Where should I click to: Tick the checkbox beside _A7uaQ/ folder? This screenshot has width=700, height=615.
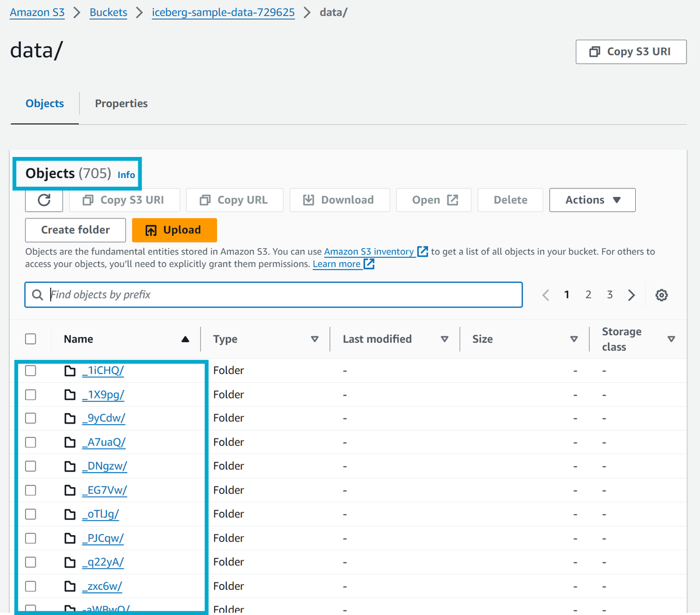(30, 442)
